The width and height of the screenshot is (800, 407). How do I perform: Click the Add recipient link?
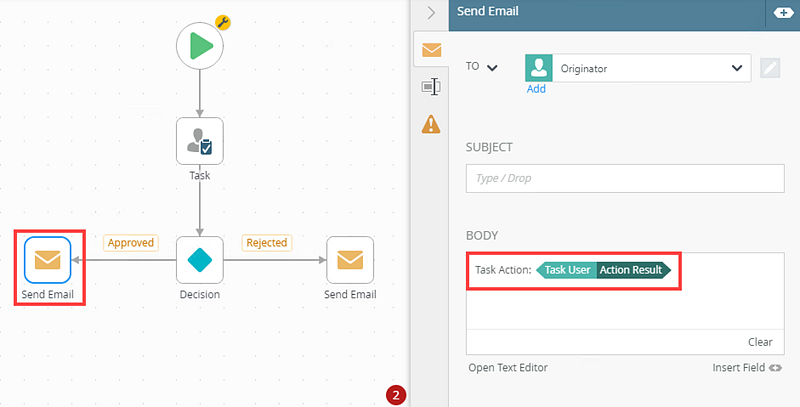[536, 89]
